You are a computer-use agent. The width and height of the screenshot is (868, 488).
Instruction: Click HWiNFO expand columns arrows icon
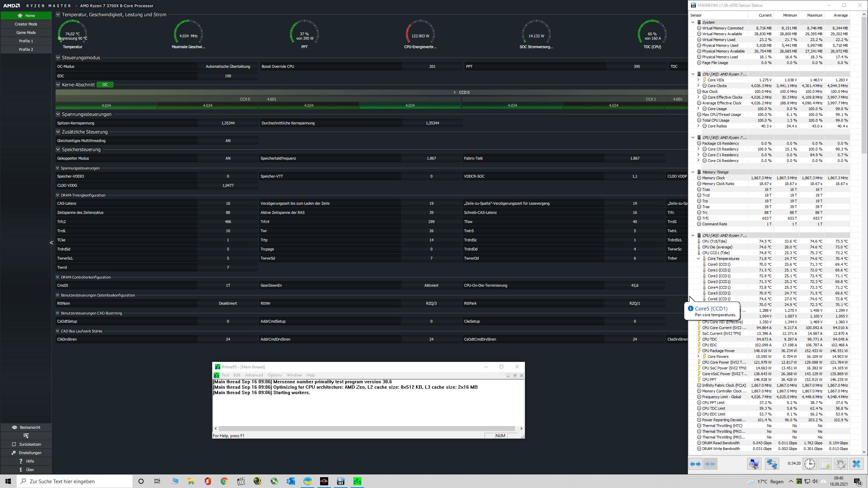click(x=696, y=464)
